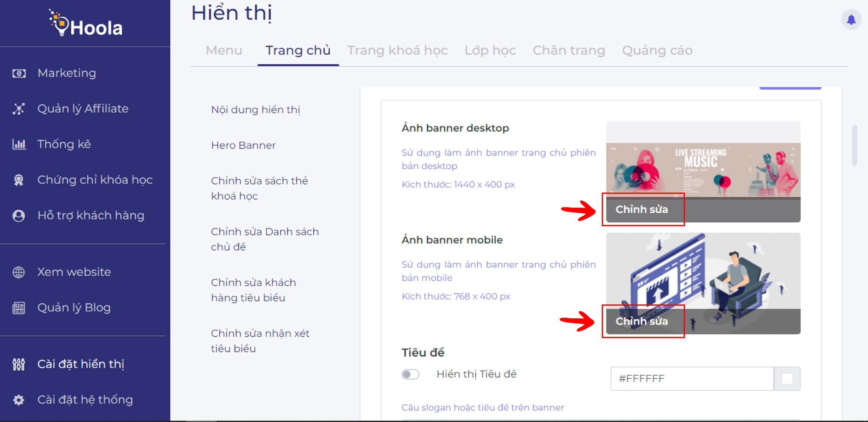The width and height of the screenshot is (868, 422).
Task: Click the Thống kê bar chart icon
Action: 19,144
